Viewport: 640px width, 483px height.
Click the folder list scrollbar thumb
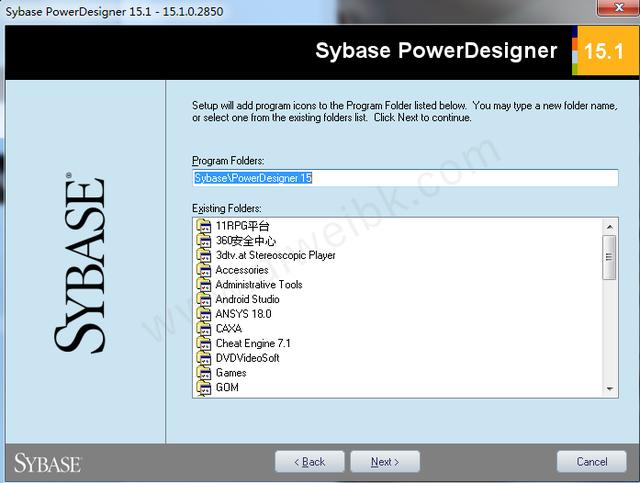point(609,257)
